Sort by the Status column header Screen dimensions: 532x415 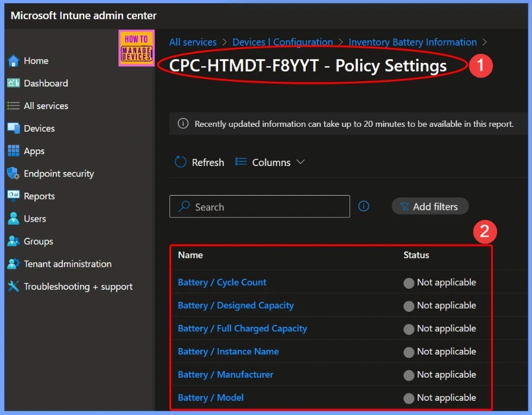416,255
